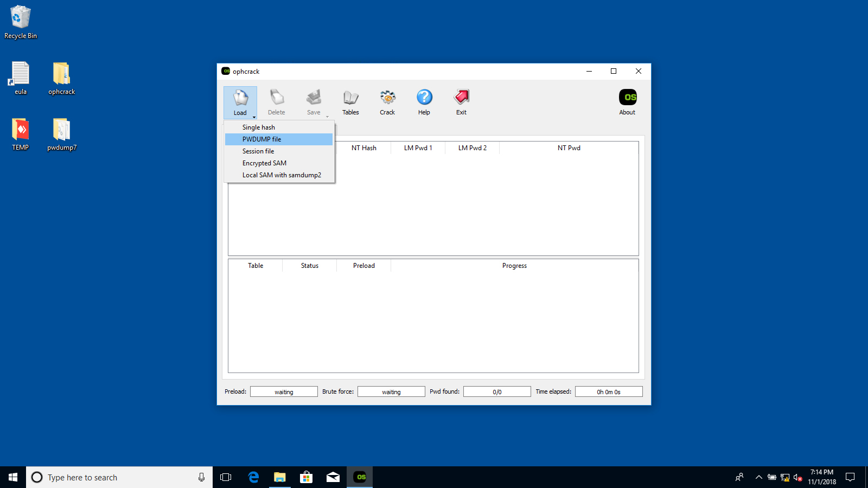Click the Preload waiting status field
The height and width of the screenshot is (488, 868).
pos(284,391)
